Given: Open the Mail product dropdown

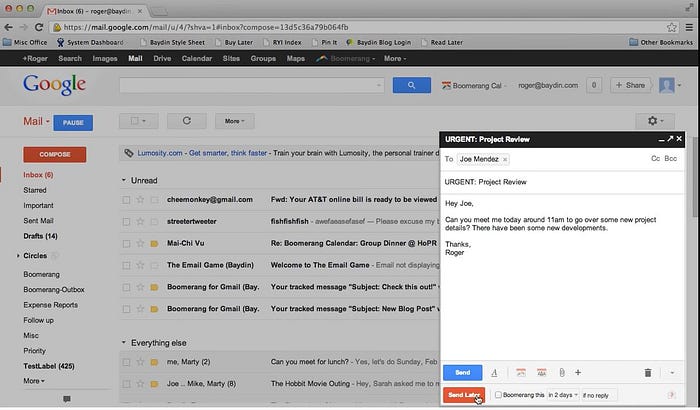Looking at the screenshot, I should tap(36, 121).
